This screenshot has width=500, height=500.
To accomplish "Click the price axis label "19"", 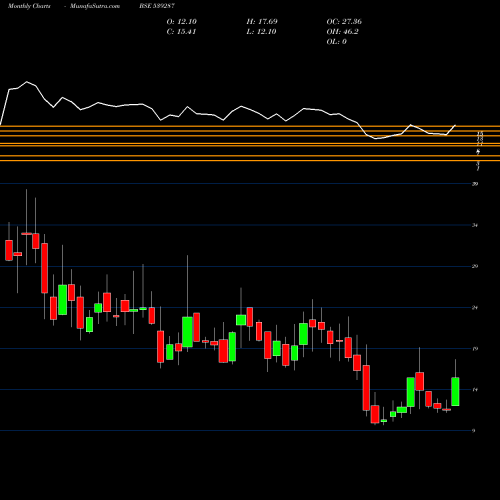I will (x=475, y=349).
